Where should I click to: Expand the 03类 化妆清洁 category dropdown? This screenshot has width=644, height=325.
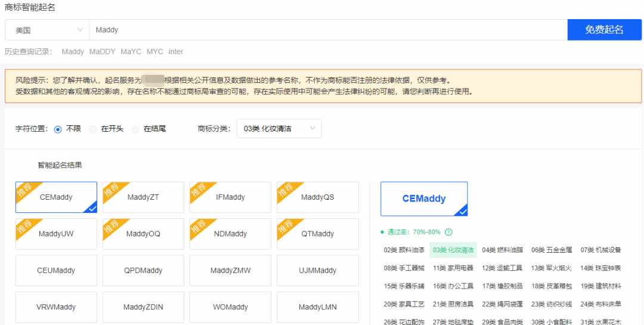[279, 129]
